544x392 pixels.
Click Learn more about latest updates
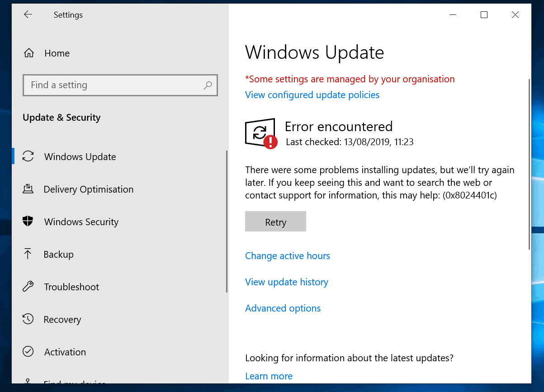[269, 376]
